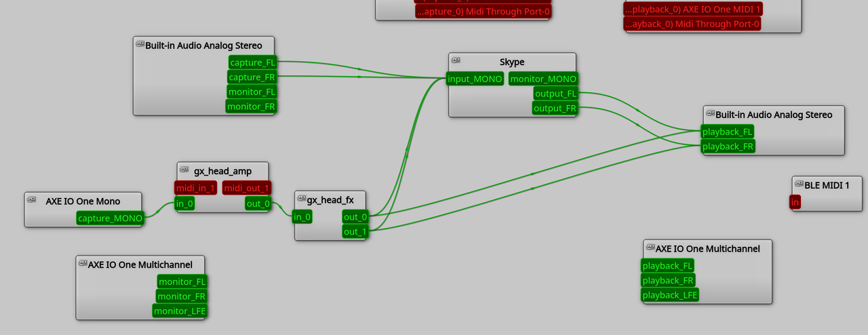
Task: Click AXE IO One Multichannel title above monitor_FL
Action: click(140, 264)
